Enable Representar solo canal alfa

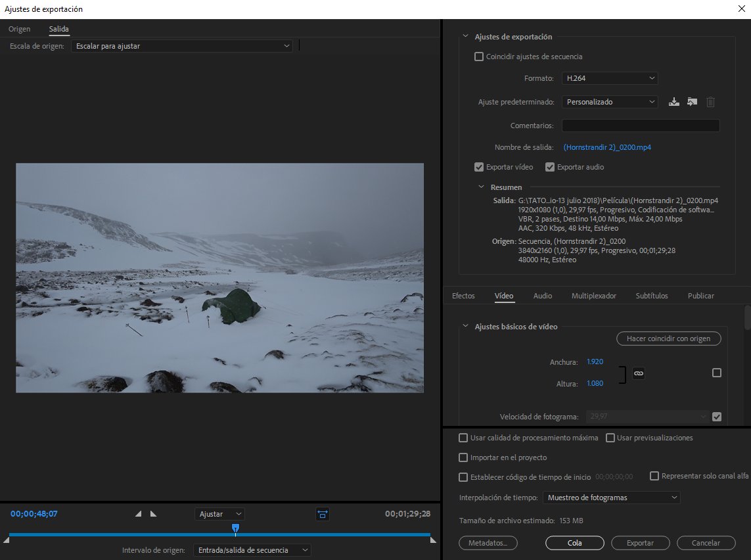point(654,476)
